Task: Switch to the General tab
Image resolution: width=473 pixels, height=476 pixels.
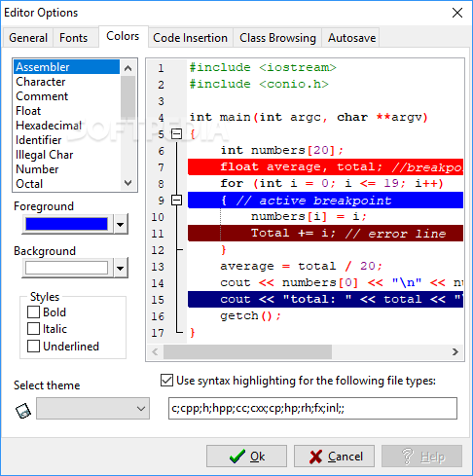Action: 28,38
